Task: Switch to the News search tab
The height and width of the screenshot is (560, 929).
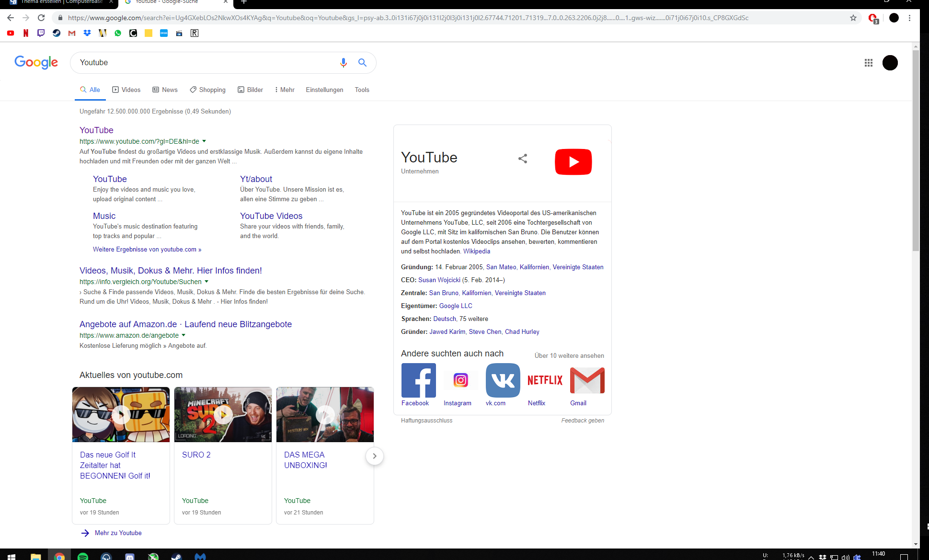Action: 165,90
